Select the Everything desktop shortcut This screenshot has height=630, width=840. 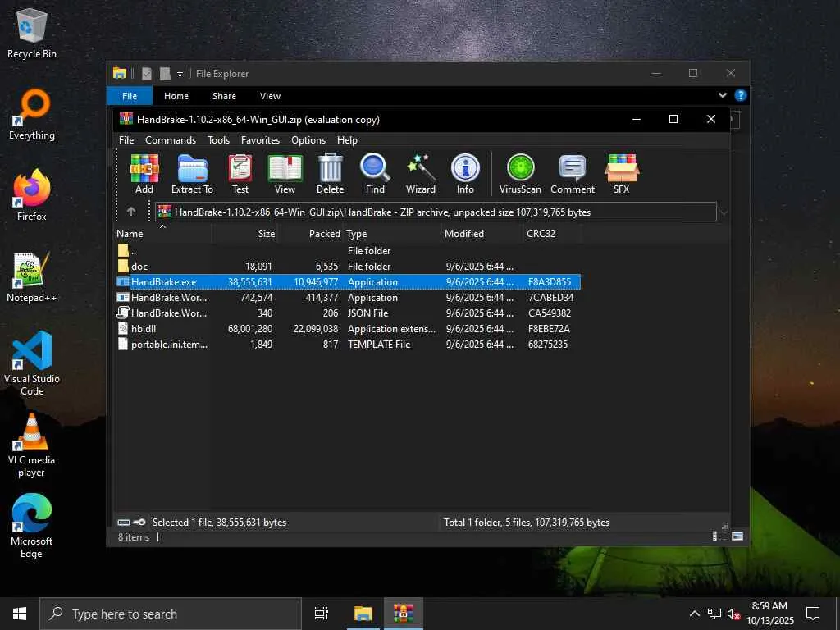click(x=32, y=115)
